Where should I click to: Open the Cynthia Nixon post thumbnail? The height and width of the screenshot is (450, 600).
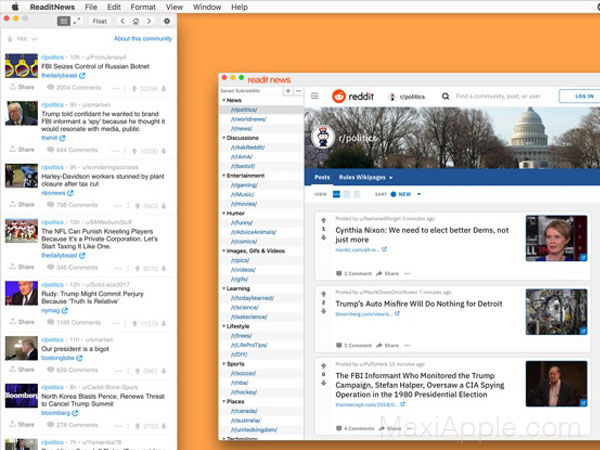[556, 238]
